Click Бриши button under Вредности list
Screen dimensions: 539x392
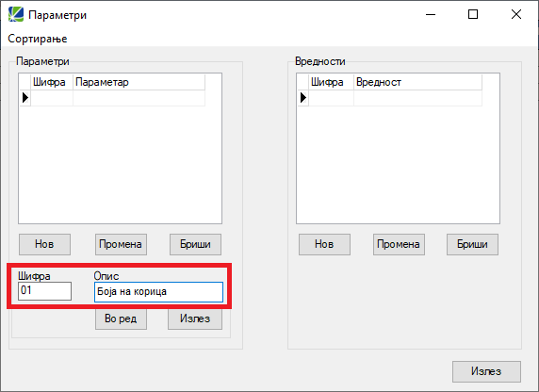472,244
